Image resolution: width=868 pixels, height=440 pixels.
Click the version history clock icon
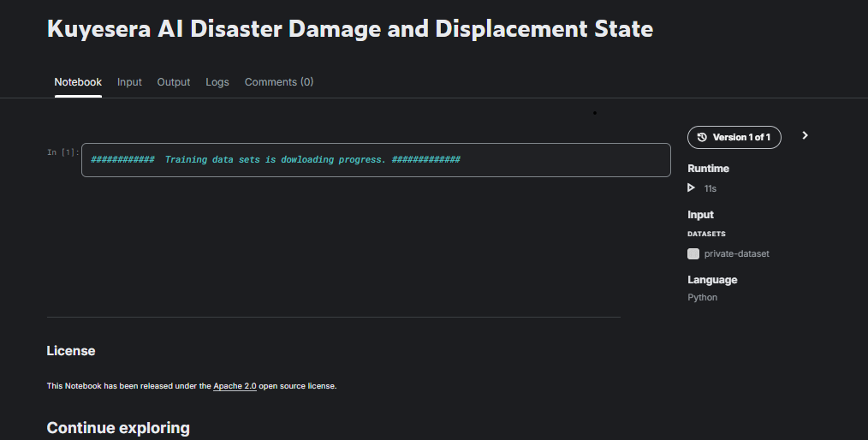click(x=703, y=137)
